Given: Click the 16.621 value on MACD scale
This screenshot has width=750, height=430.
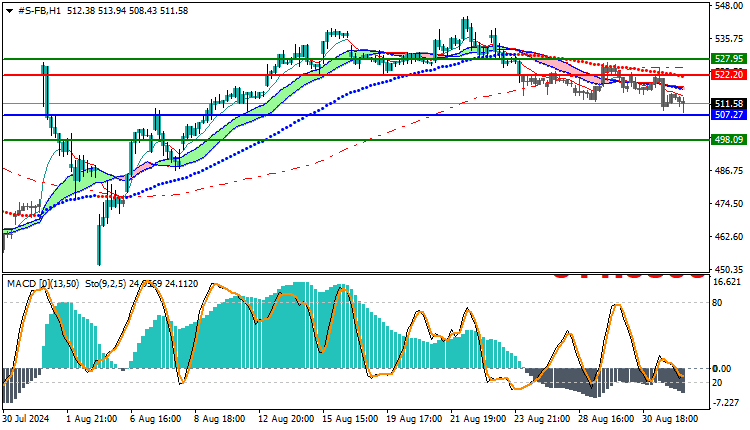Looking at the screenshot, I should point(727,282).
